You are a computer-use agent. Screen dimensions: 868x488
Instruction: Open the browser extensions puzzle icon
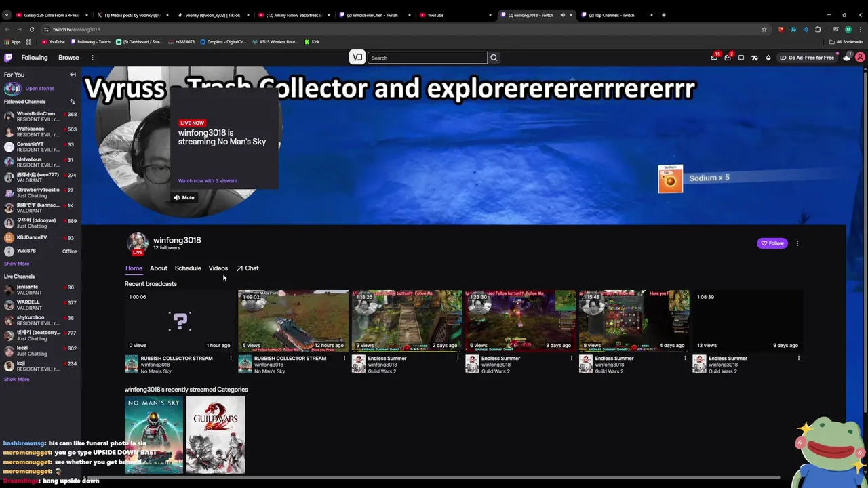pos(818,29)
